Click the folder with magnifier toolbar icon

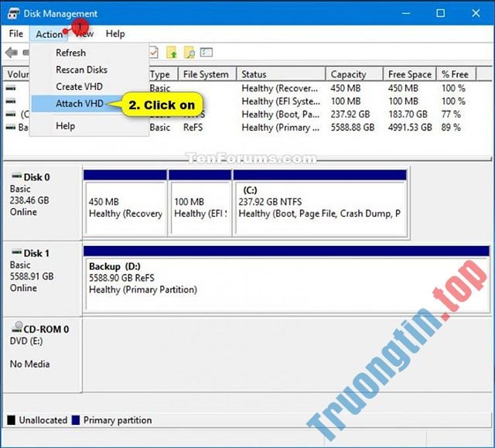pos(189,53)
